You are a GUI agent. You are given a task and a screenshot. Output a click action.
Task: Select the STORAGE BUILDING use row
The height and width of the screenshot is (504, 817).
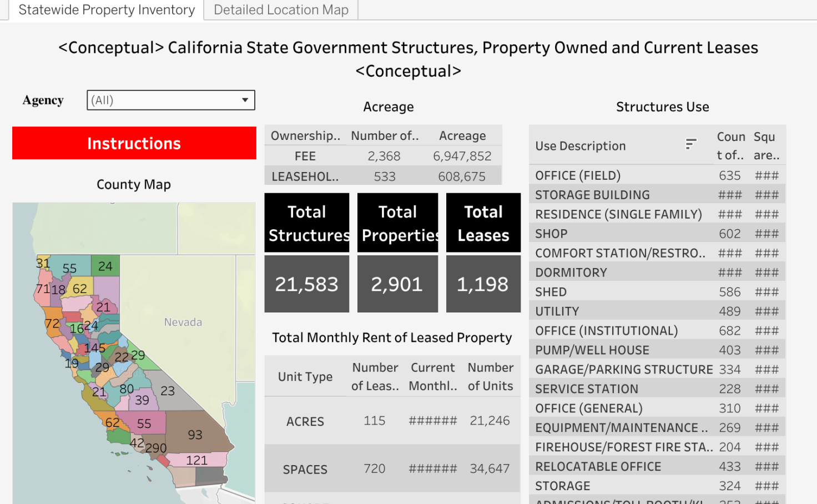tap(658, 195)
